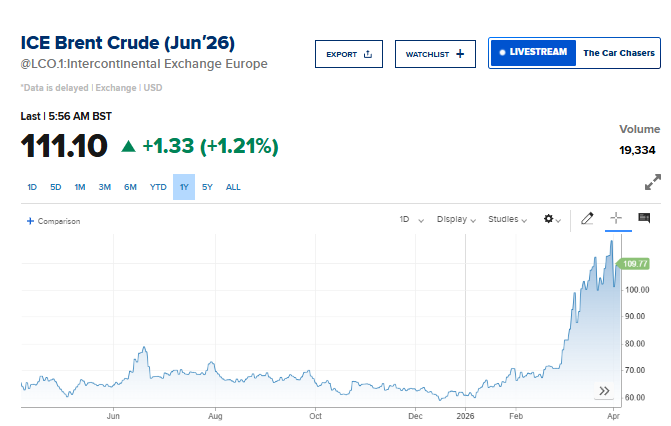This screenshot has width=671, height=426.
Task: Switch to the YTD range
Action: click(158, 187)
